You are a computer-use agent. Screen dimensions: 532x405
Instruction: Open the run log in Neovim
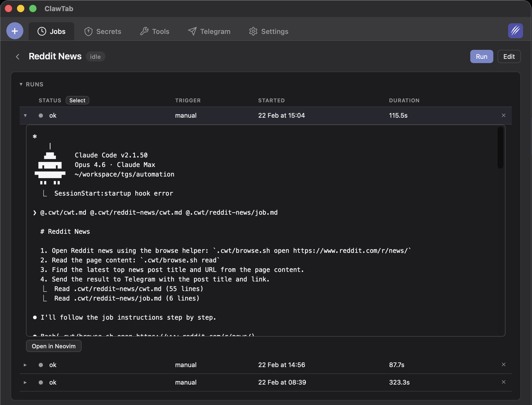click(54, 346)
